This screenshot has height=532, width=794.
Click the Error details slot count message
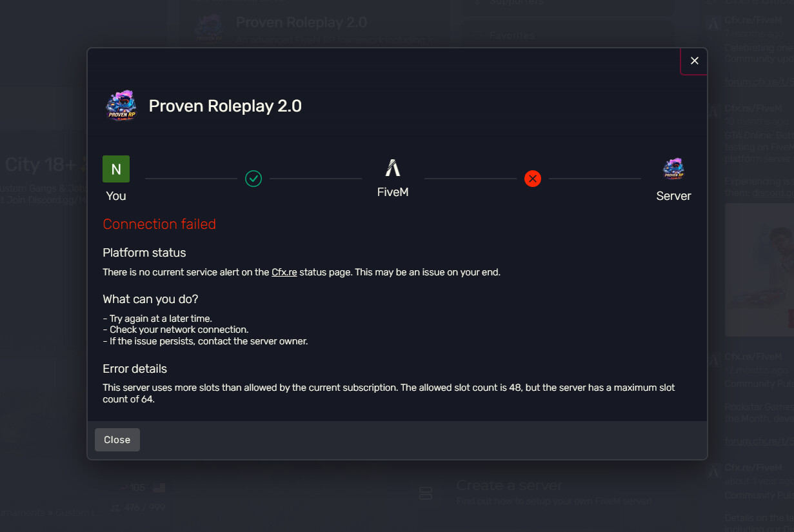[x=389, y=393]
